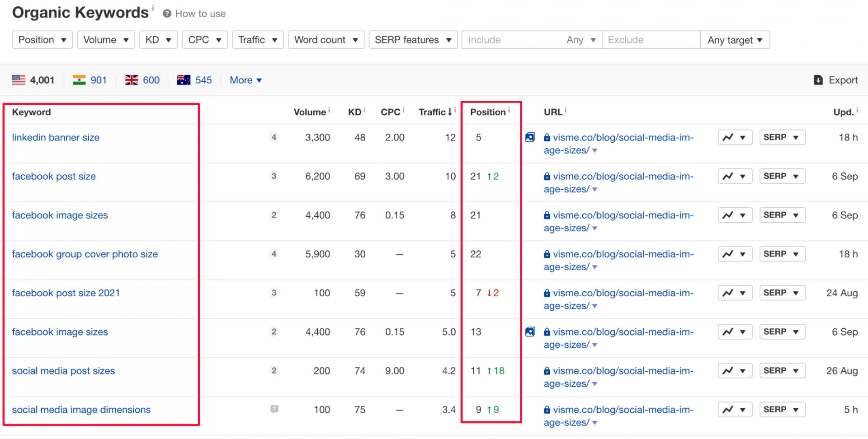The image size is (868, 439).
Task: Expand More countries dropdown
Action: point(245,80)
